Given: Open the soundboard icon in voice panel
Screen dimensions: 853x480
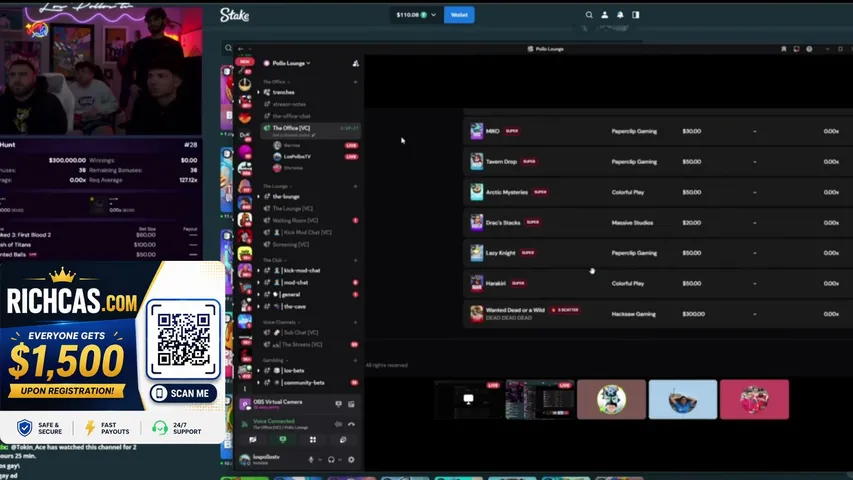Looking at the screenshot, I should point(343,440).
